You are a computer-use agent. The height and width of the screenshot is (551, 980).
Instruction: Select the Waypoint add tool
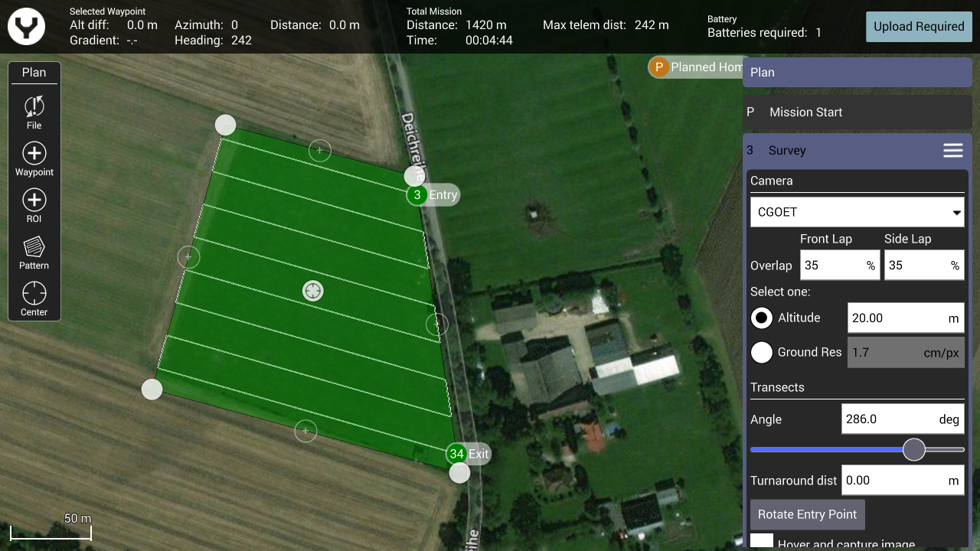click(34, 160)
